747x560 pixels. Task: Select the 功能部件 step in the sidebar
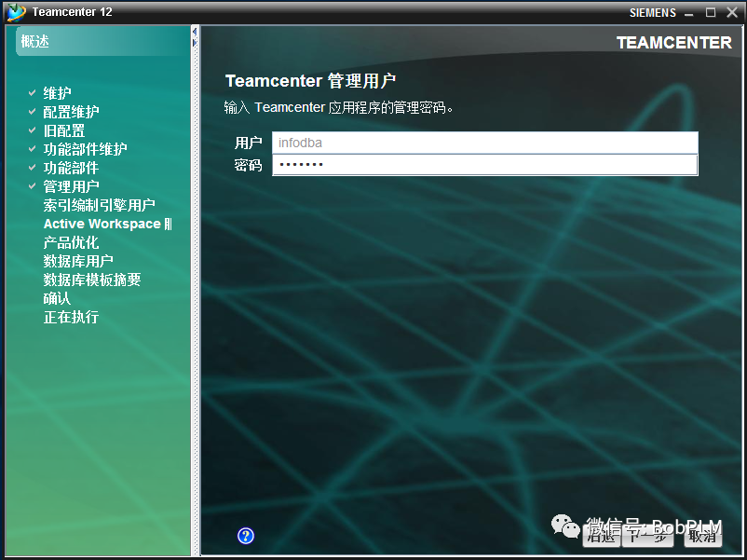(x=71, y=168)
